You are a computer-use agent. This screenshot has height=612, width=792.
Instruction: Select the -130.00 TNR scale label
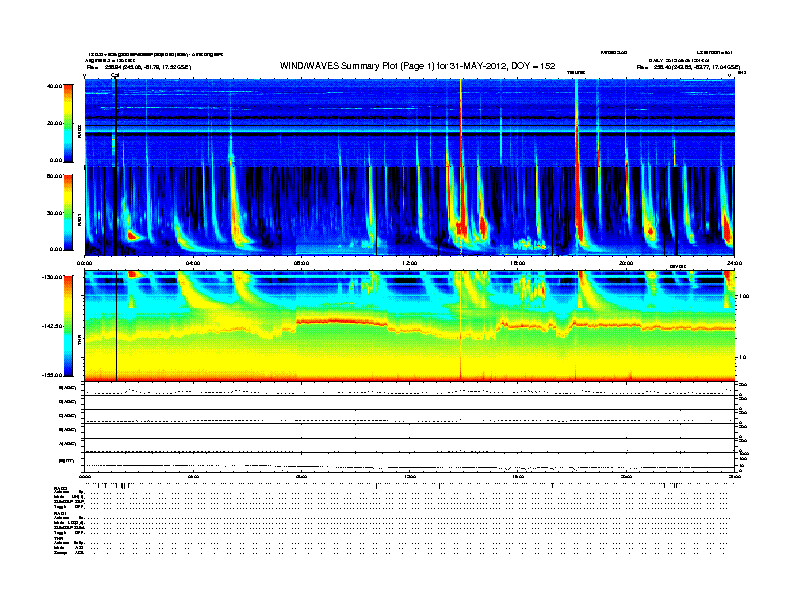tap(52, 277)
